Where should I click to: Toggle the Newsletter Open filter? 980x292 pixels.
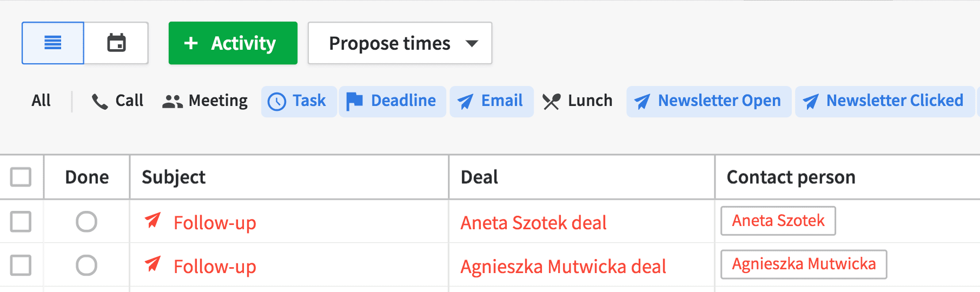pyautogui.click(x=708, y=101)
